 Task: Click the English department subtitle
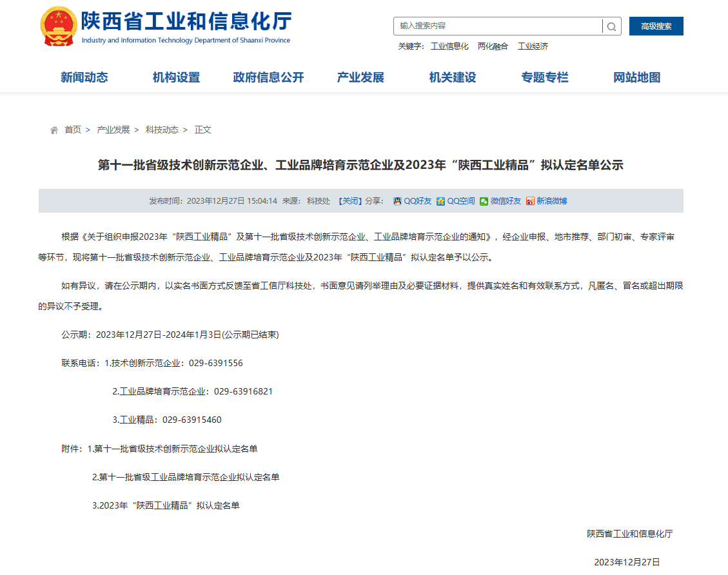coord(186,41)
